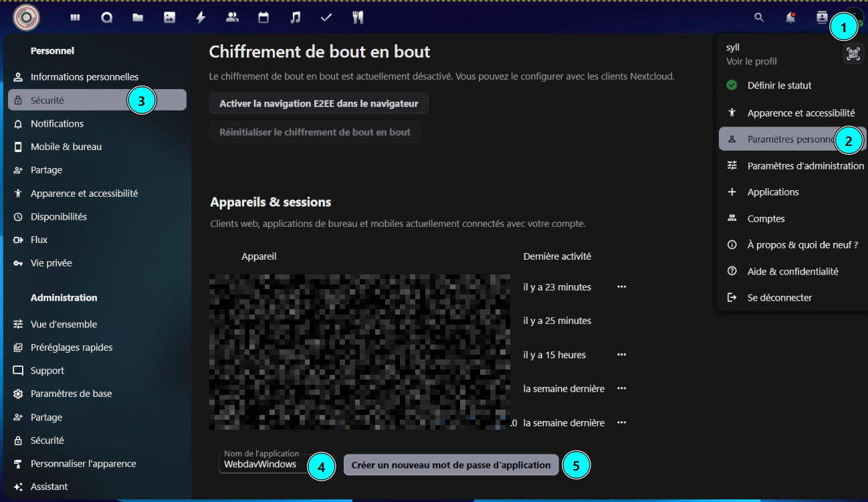Focus the Nom de l'application text field
The width and height of the screenshot is (868, 502).
click(x=262, y=465)
